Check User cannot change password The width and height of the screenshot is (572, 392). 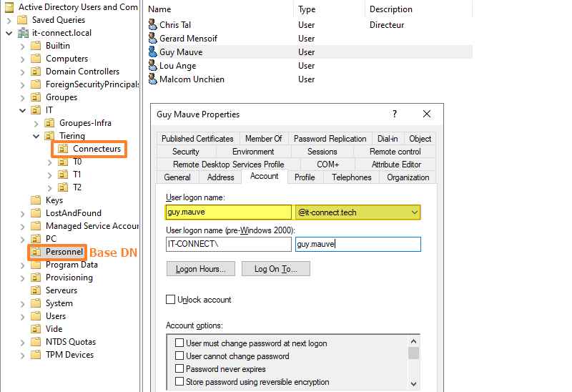coord(179,356)
